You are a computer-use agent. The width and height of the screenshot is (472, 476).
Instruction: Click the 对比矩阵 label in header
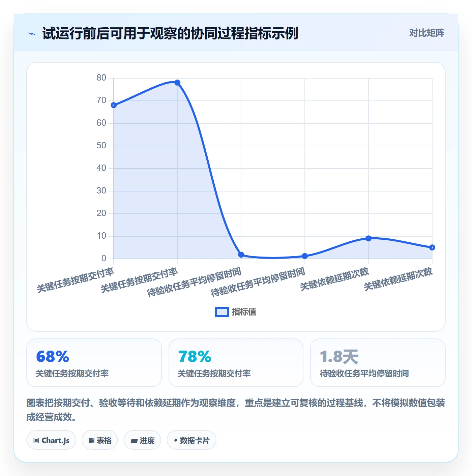pos(426,33)
